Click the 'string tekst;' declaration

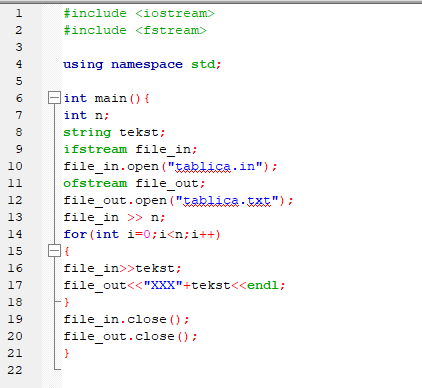click(114, 132)
